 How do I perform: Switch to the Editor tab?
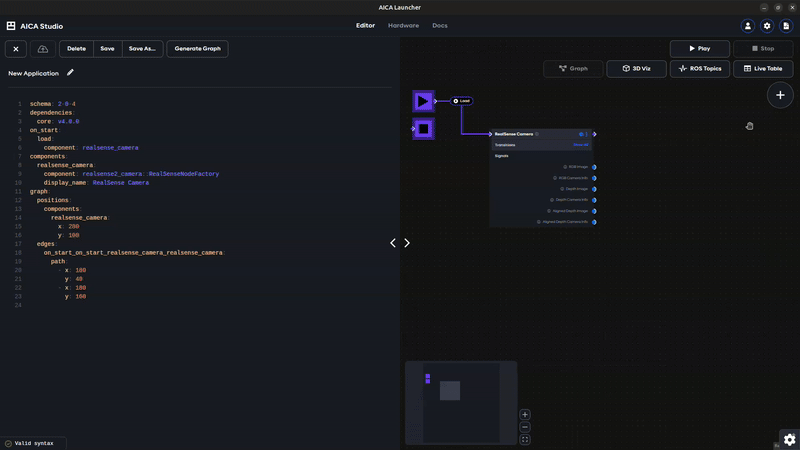[x=365, y=26]
